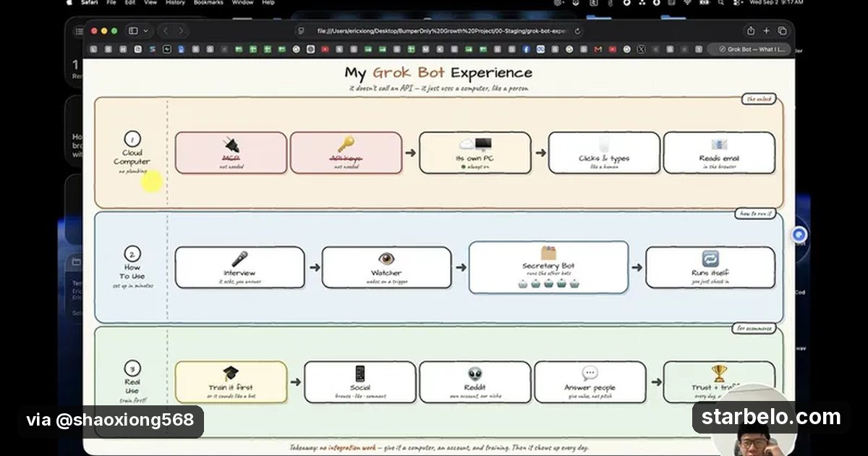The height and width of the screenshot is (456, 868).
Task: Open the View menu
Action: pyautogui.click(x=150, y=3)
